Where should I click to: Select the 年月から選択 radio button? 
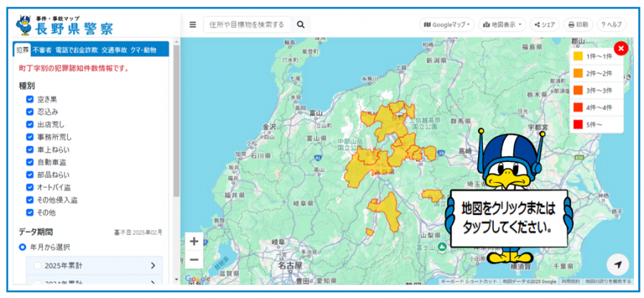pos(23,247)
